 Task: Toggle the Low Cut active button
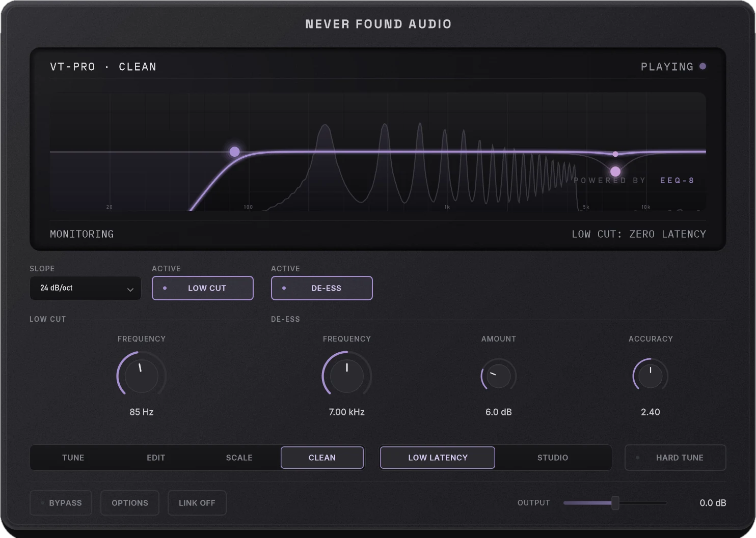click(x=203, y=288)
